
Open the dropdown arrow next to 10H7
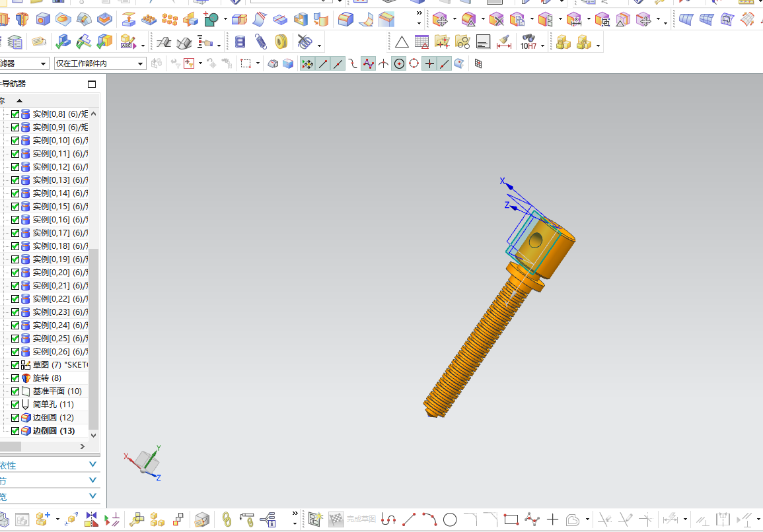coord(542,46)
